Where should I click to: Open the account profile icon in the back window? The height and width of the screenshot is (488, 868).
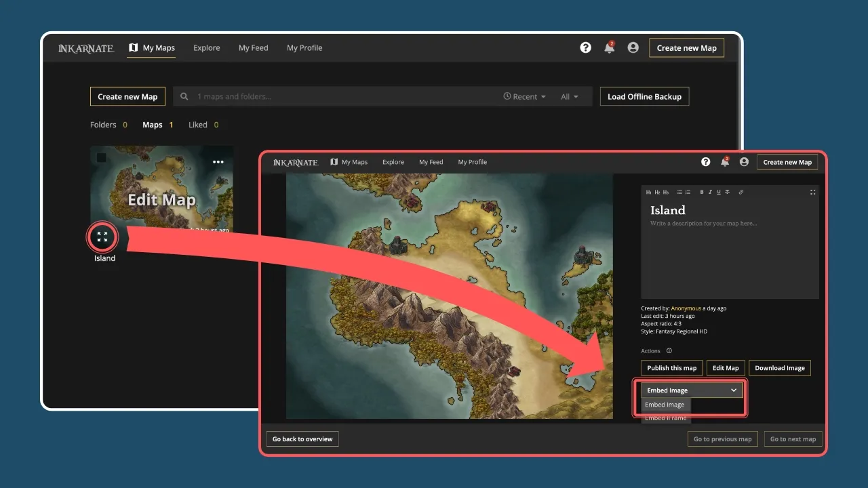[x=633, y=48]
